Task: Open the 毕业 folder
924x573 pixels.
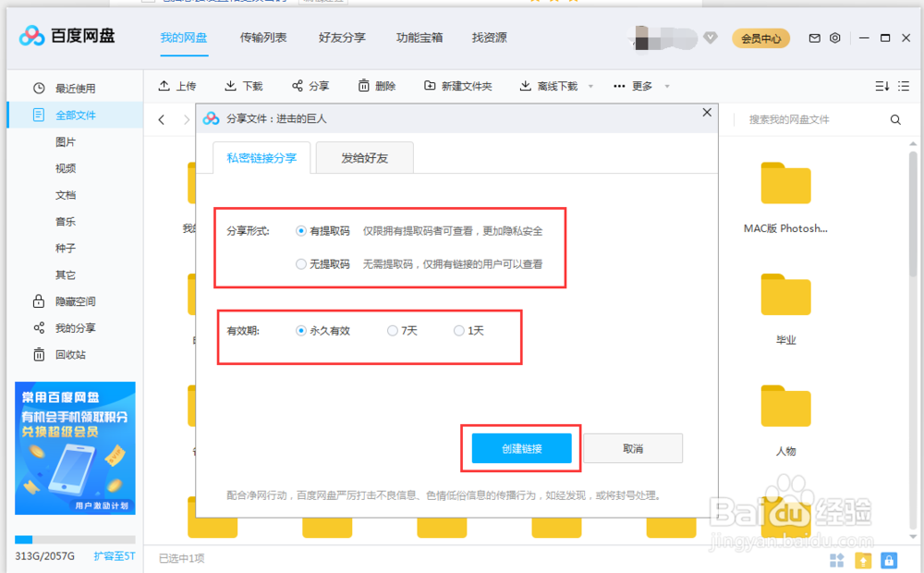Action: point(785,310)
